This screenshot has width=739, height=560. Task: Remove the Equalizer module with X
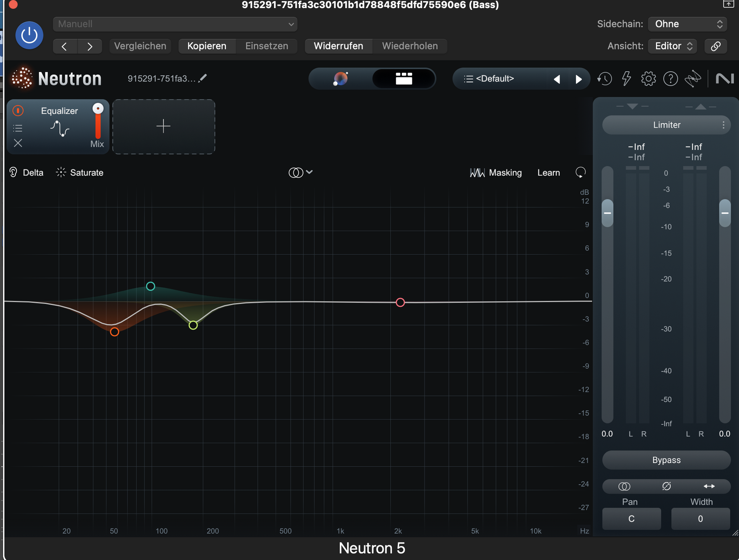click(18, 143)
